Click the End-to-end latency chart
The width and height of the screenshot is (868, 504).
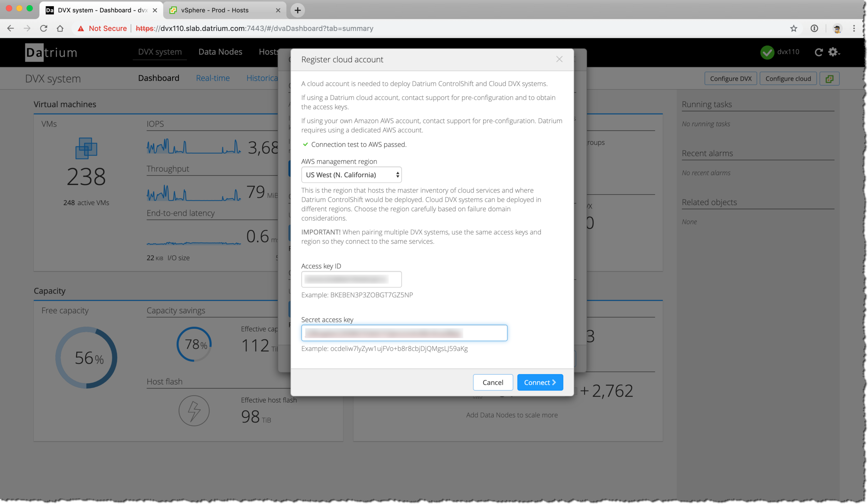194,243
